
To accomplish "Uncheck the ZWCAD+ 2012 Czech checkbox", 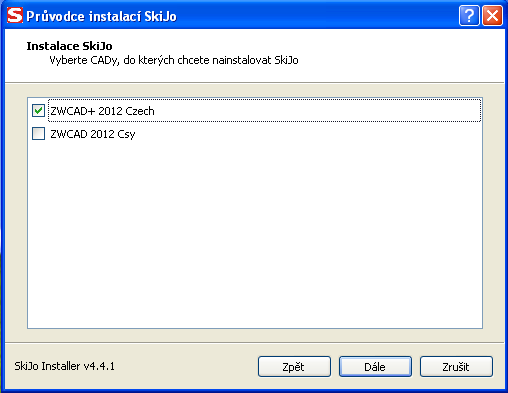I will point(38,110).
